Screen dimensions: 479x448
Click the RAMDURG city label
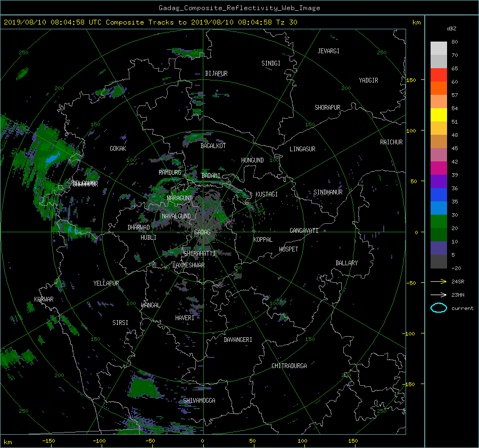point(170,173)
